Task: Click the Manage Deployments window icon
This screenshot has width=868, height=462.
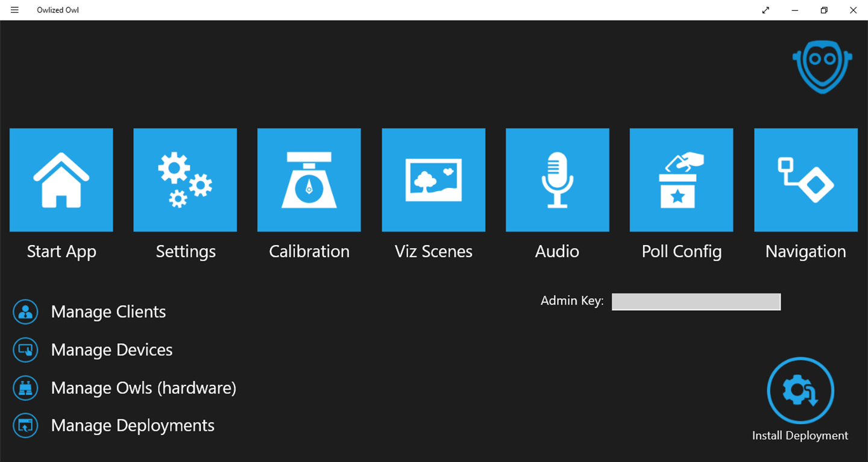Action: [25, 426]
